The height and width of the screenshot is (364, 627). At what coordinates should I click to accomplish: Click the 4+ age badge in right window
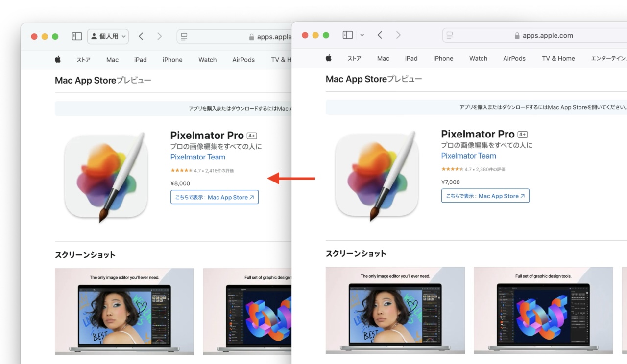coord(523,135)
